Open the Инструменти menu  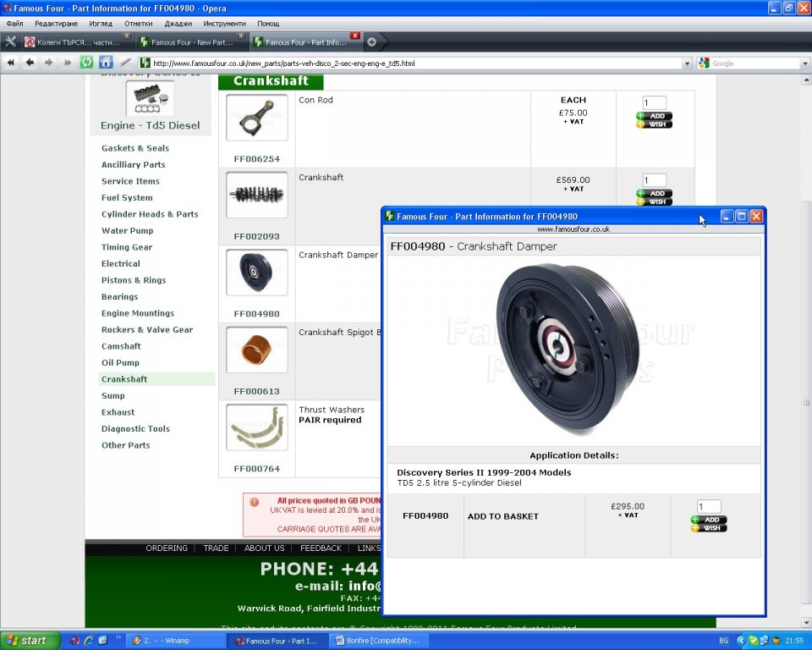pos(224,24)
